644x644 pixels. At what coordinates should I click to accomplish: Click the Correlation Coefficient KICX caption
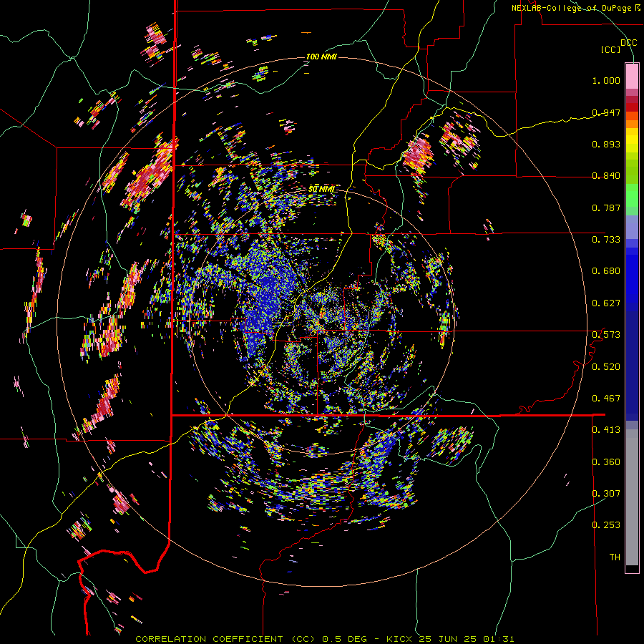click(x=324, y=639)
